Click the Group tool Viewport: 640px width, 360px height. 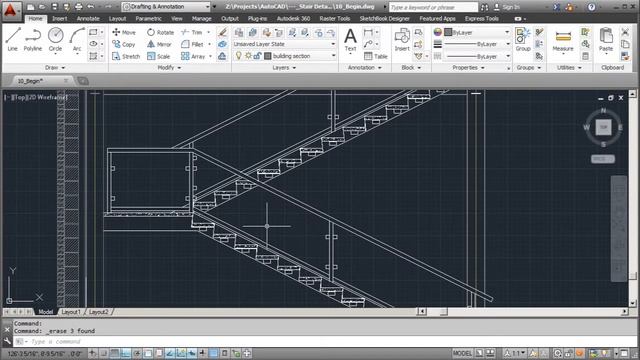click(523, 40)
